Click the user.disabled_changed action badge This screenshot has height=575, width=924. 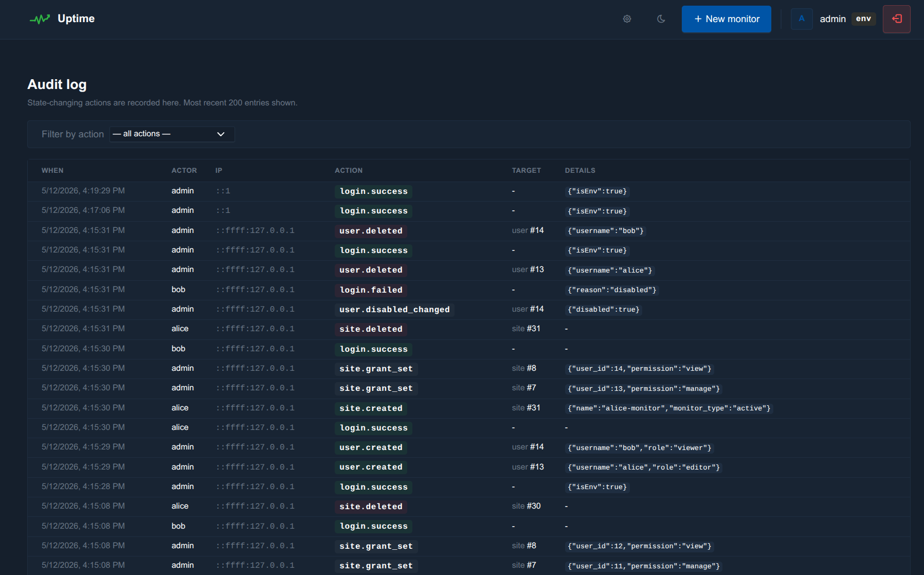click(x=394, y=310)
